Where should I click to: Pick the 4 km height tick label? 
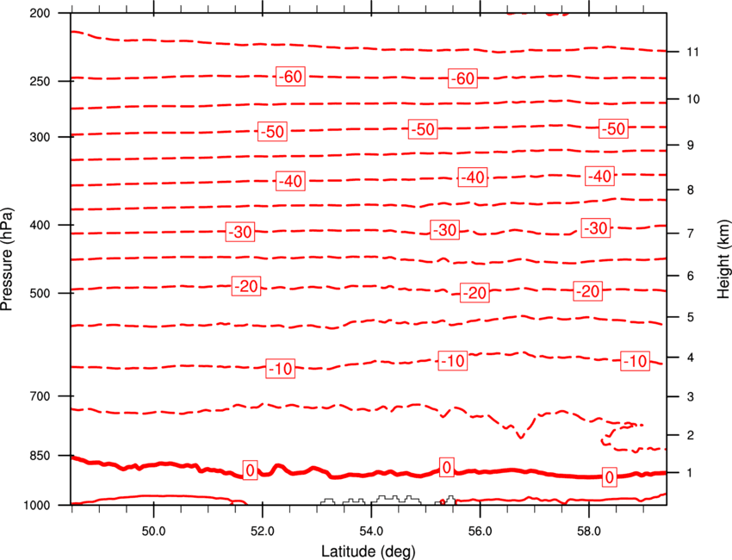tap(691, 358)
